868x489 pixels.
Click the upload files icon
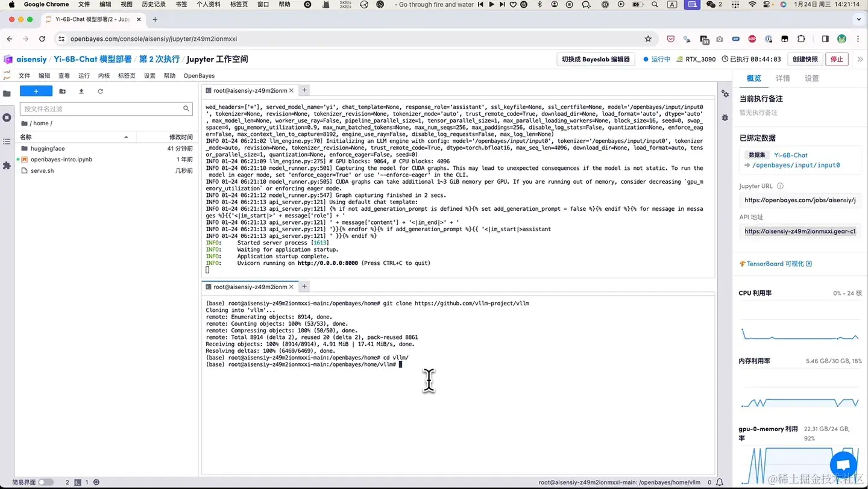click(x=81, y=92)
